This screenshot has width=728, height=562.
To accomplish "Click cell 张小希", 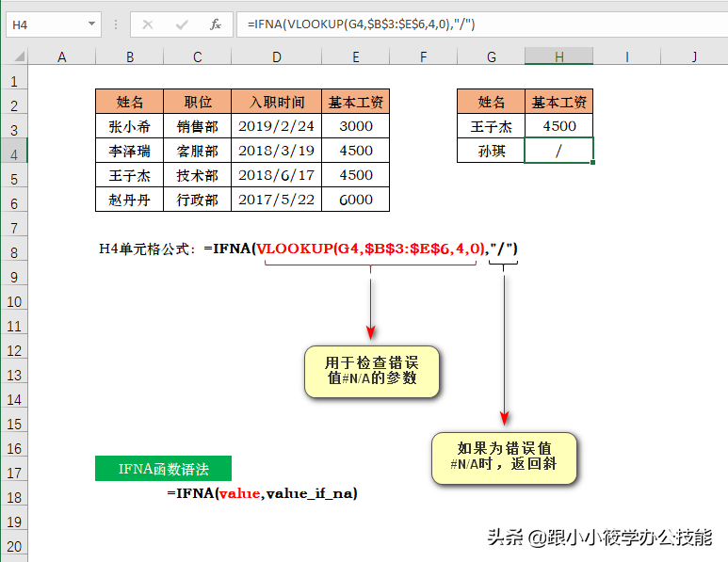I will pos(130,126).
